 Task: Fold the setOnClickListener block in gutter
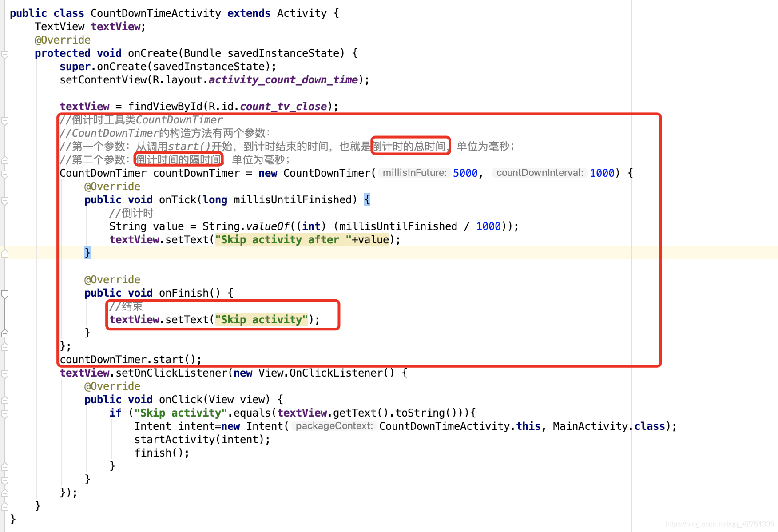(5, 374)
